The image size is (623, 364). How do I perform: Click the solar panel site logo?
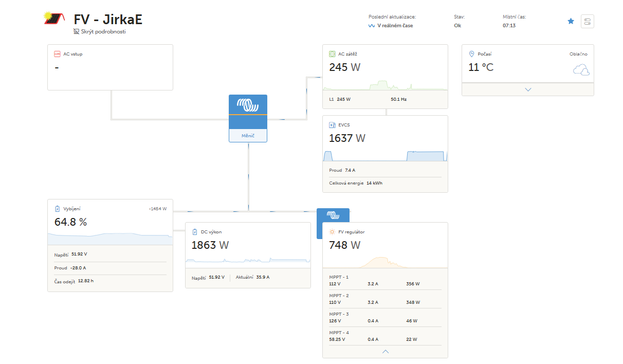pos(54,18)
